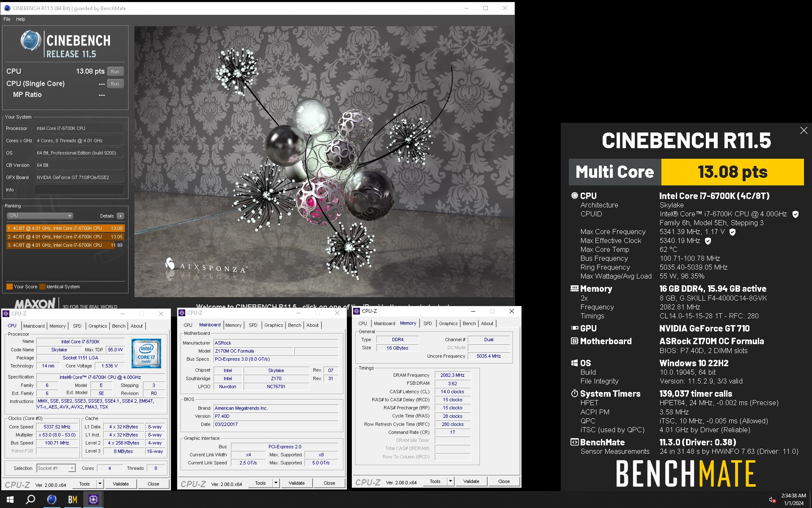Click shield beside Max Core Frequency
Image resolution: width=812 pixels, height=508 pixels.
coord(732,232)
